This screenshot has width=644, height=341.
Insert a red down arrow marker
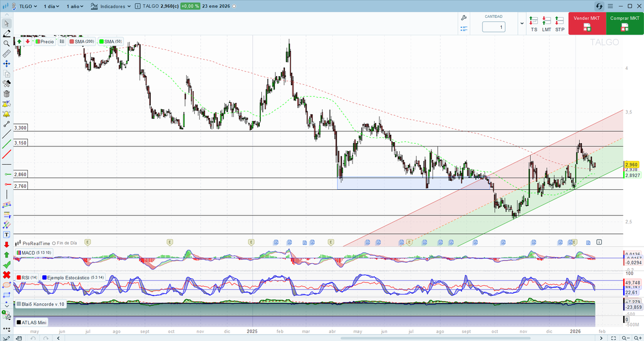[6, 244]
